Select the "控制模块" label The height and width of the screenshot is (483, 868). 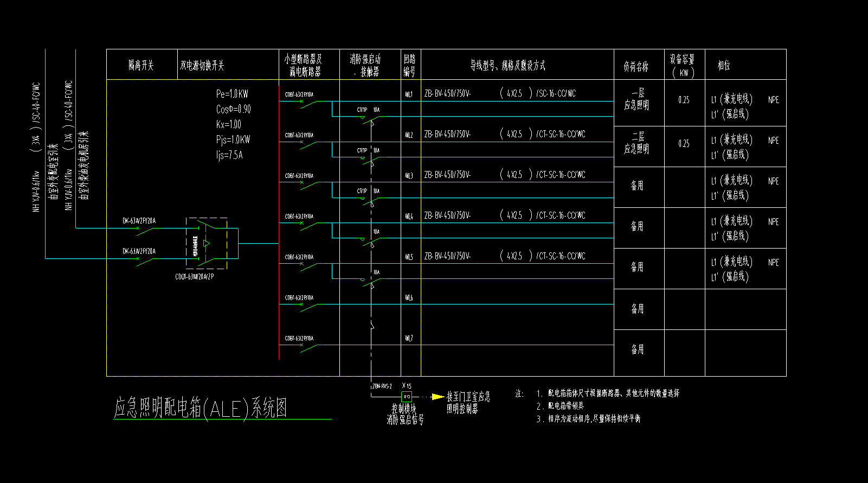click(x=404, y=409)
